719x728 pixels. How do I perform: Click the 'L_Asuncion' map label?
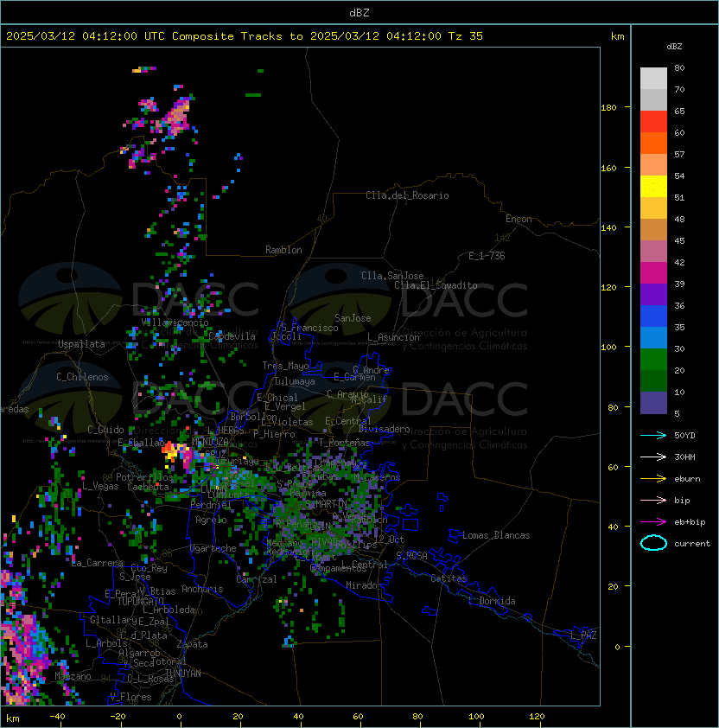(x=393, y=337)
